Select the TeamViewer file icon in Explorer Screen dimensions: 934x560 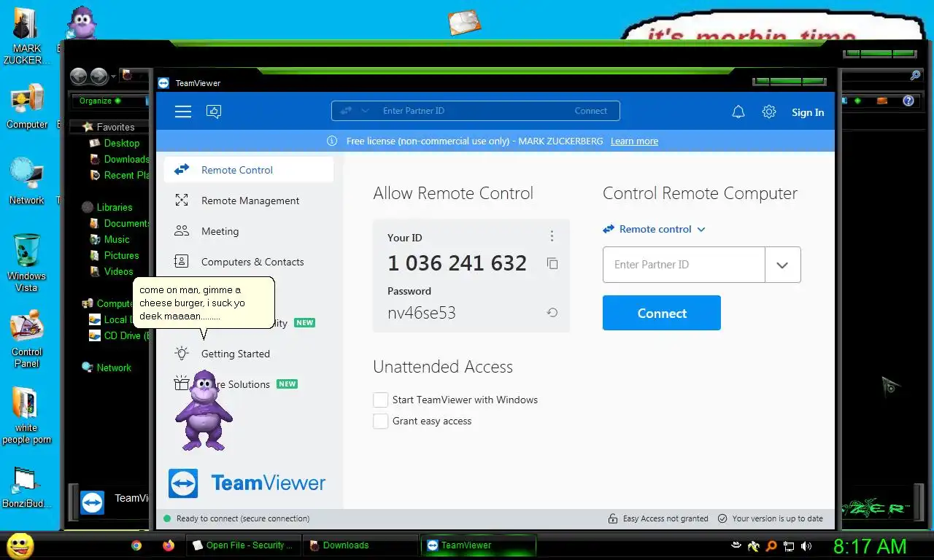[92, 502]
